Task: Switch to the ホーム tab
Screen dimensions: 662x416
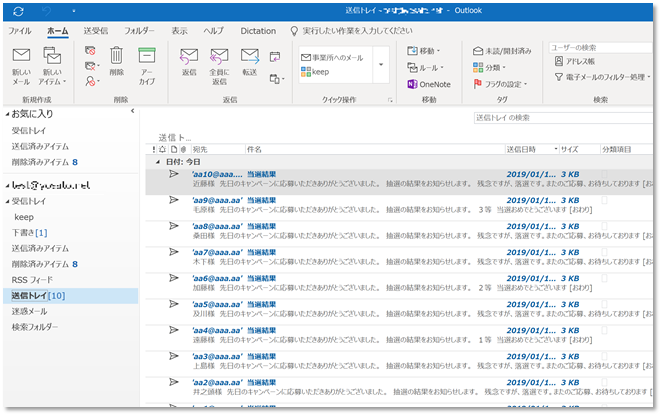Action: pos(57,31)
